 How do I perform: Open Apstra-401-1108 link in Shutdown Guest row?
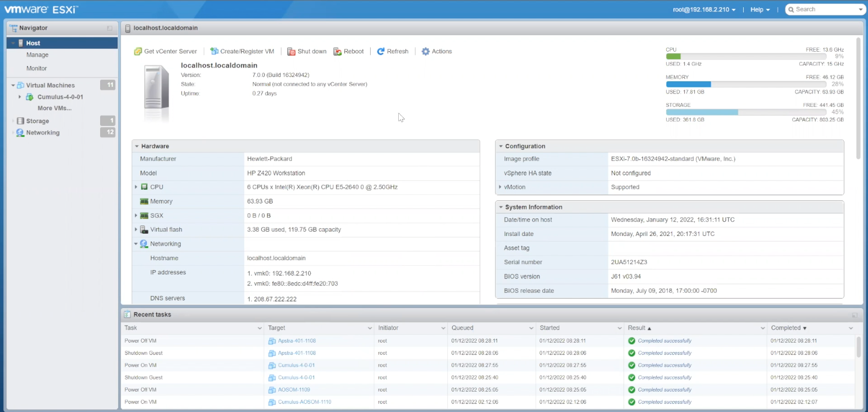tap(297, 353)
